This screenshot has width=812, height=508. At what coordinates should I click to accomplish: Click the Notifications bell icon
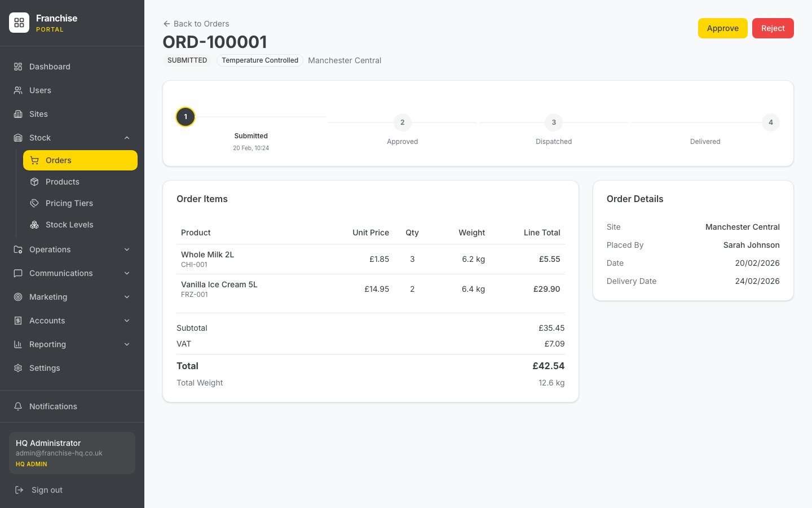18,406
